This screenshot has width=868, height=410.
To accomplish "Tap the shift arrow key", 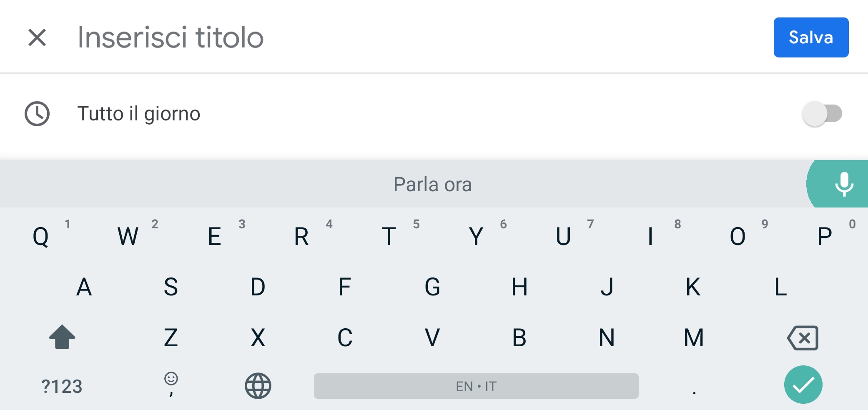I will pyautogui.click(x=62, y=337).
